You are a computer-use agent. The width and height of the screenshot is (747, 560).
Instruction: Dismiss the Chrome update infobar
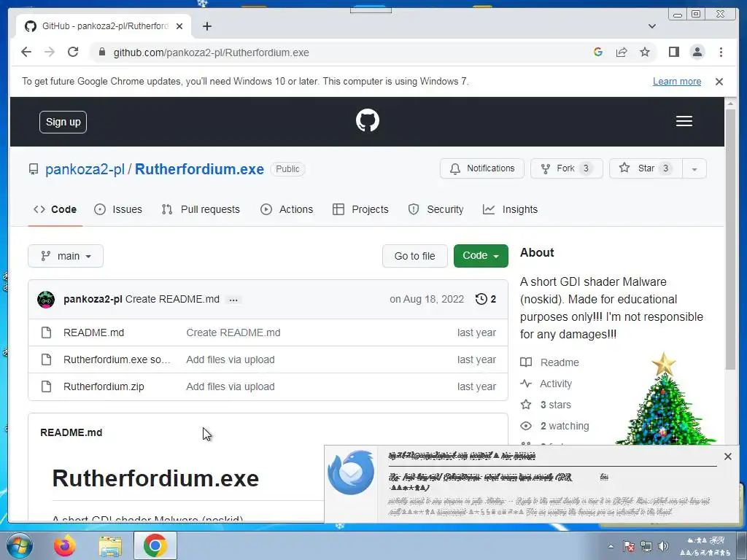coord(719,82)
